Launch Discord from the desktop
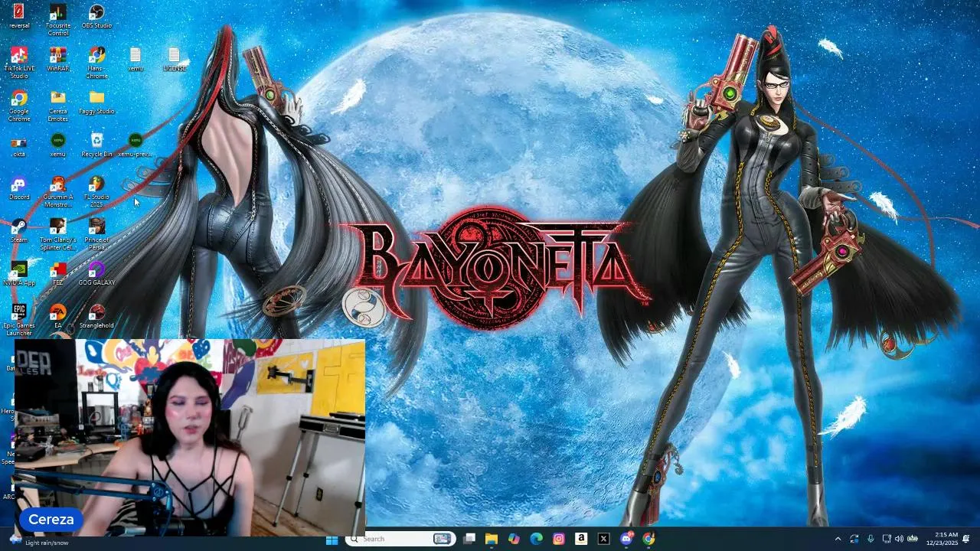 click(x=19, y=187)
